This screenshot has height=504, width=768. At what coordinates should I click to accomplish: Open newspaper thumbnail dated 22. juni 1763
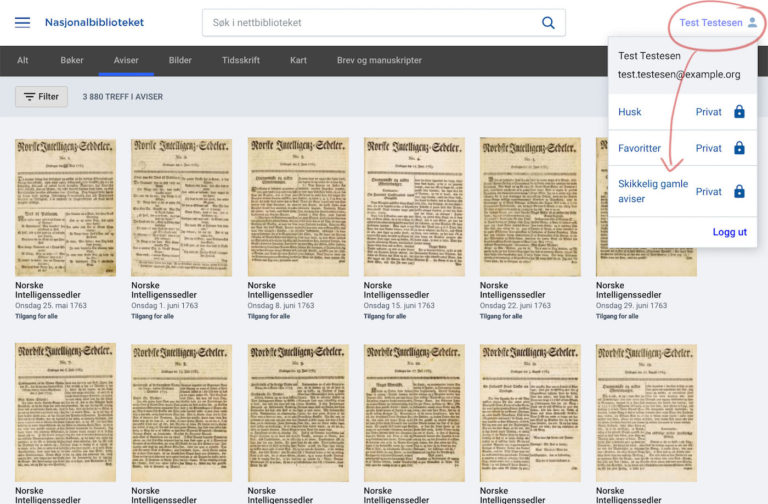pos(530,207)
